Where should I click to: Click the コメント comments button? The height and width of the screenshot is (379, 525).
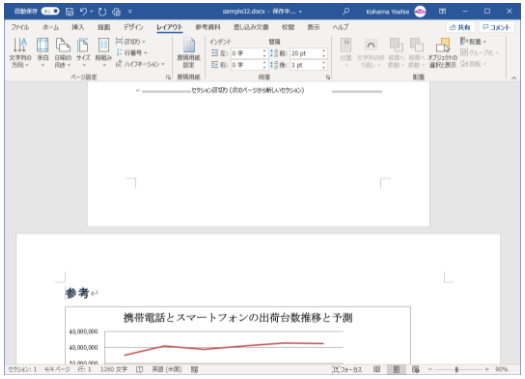[x=497, y=27]
